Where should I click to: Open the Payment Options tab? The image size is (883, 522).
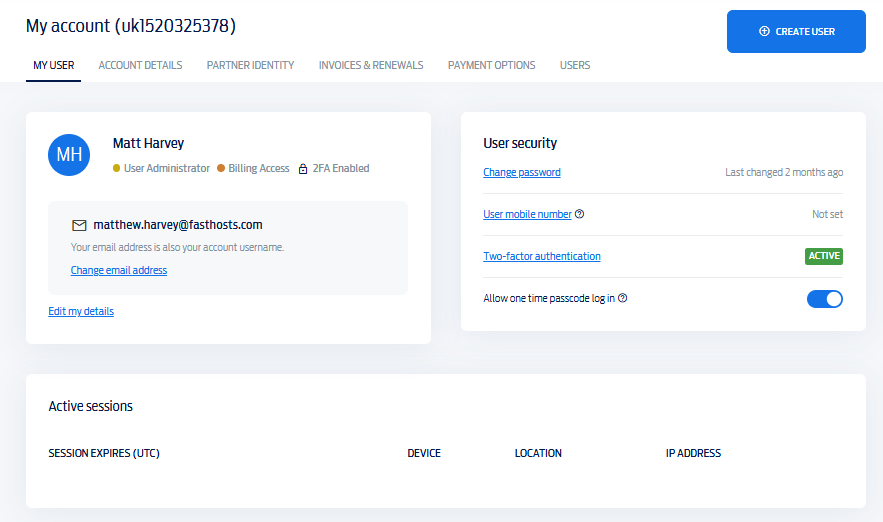click(492, 65)
